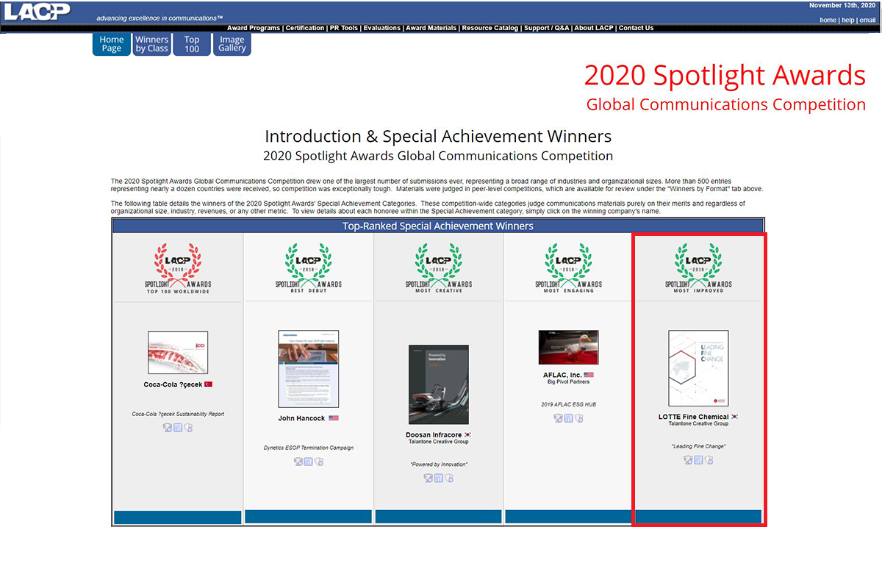Click Doosan Powered by Innovation cover thumbnail

click(x=438, y=384)
